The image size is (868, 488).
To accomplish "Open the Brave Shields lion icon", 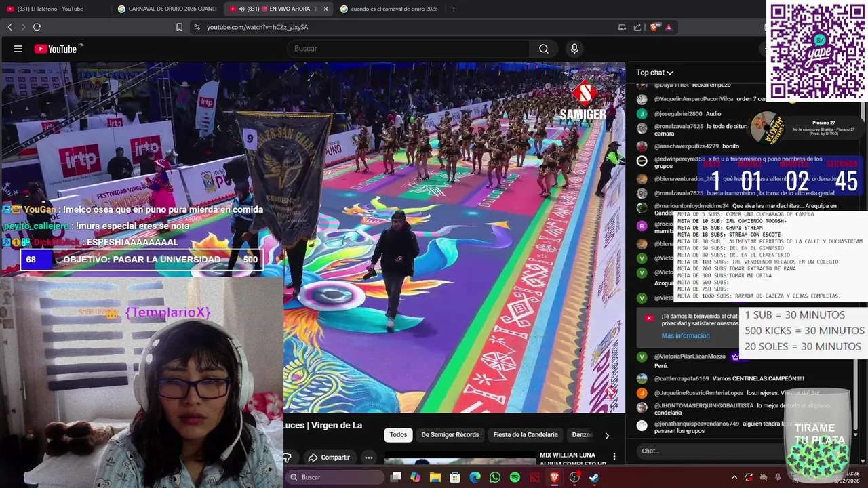I will pyautogui.click(x=654, y=27).
